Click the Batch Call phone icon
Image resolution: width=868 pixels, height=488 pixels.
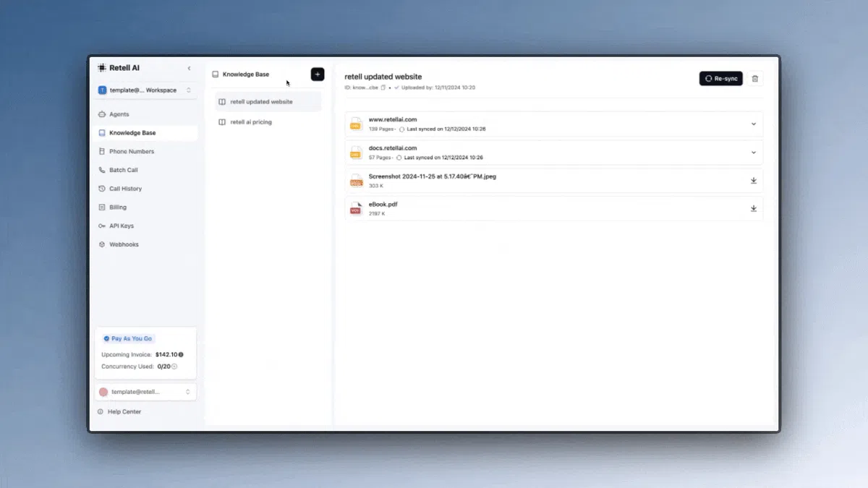pos(102,170)
